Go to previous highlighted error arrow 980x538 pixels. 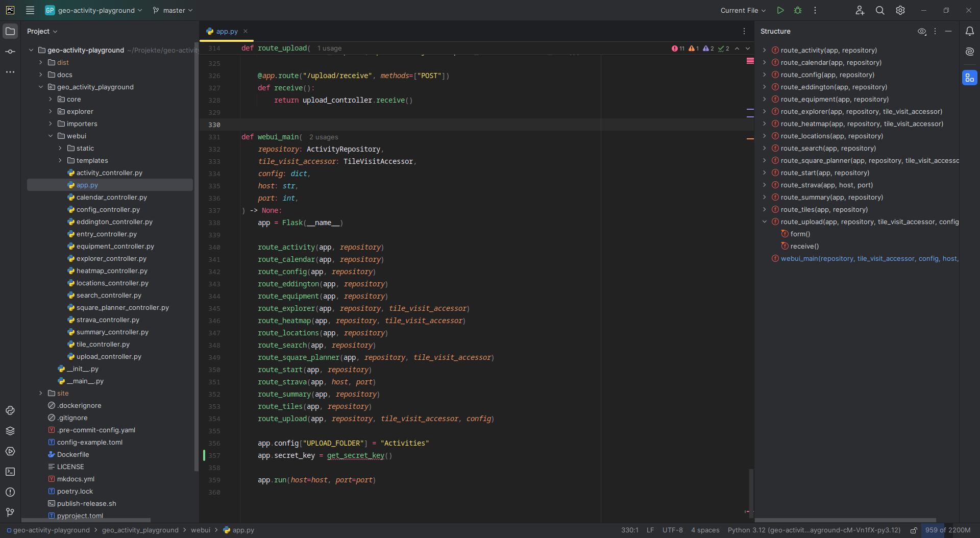pos(737,48)
